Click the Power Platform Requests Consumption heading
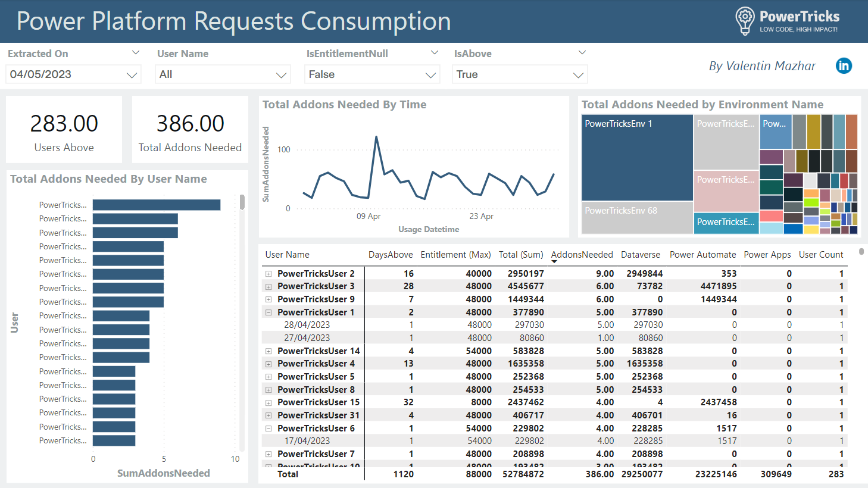Viewport: 868px width, 488px height. pyautogui.click(x=233, y=21)
